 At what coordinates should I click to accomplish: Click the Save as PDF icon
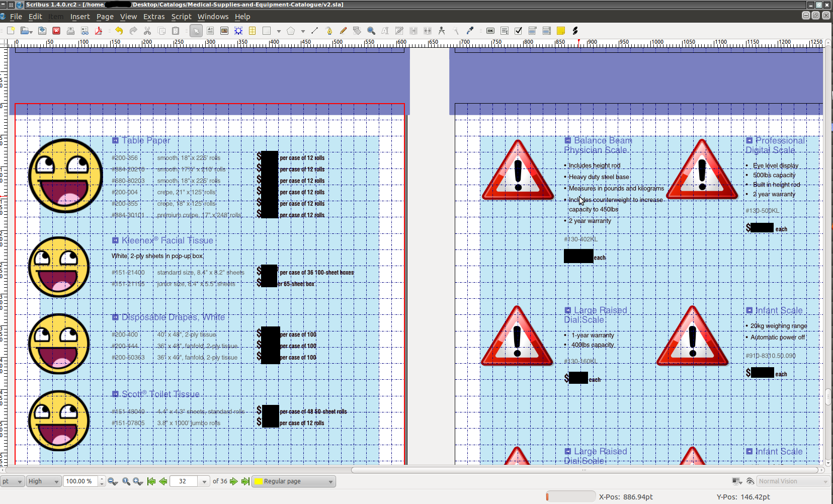(99, 31)
